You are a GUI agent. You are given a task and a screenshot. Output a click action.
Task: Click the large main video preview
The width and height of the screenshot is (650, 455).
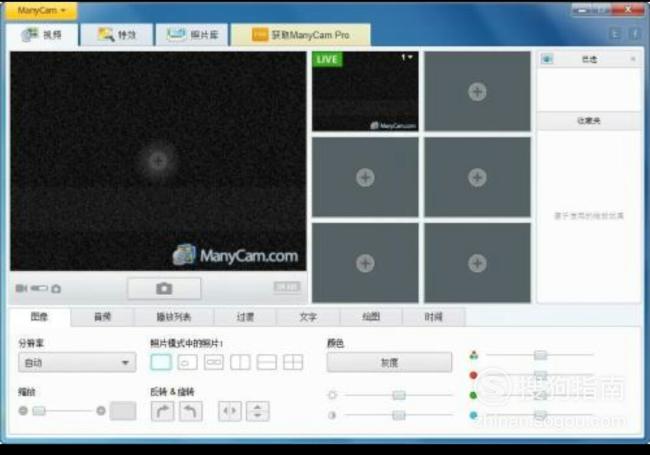point(158,161)
